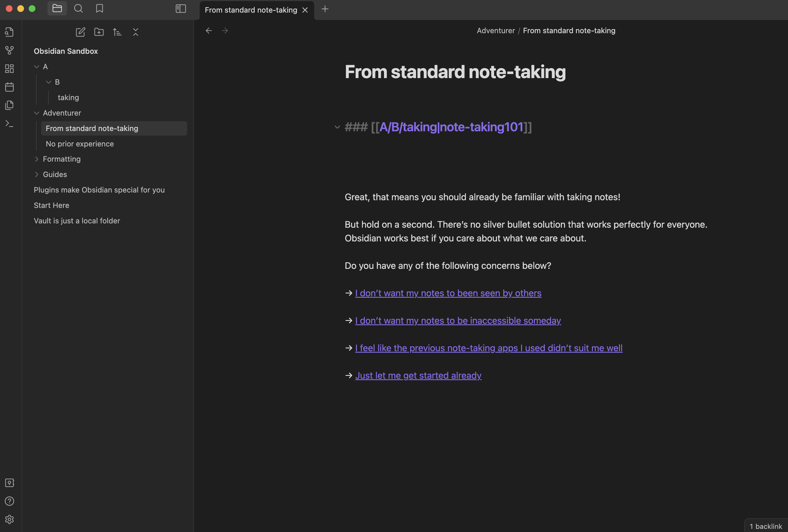Open command palette terminal icon

coord(9,124)
